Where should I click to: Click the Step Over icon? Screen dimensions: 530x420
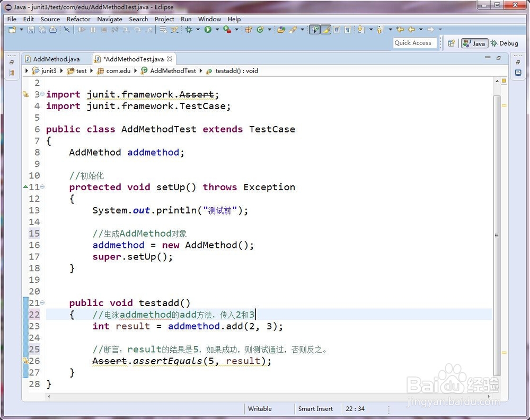coord(137,30)
